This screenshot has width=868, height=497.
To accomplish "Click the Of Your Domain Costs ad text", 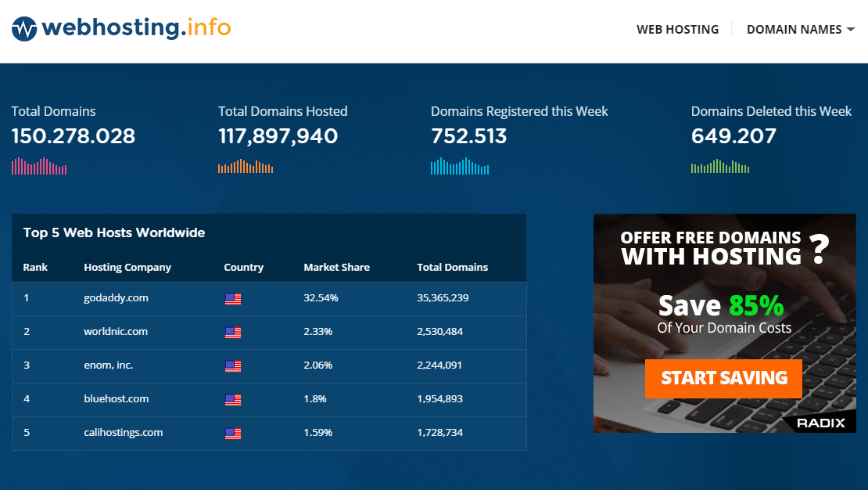I will [x=724, y=328].
